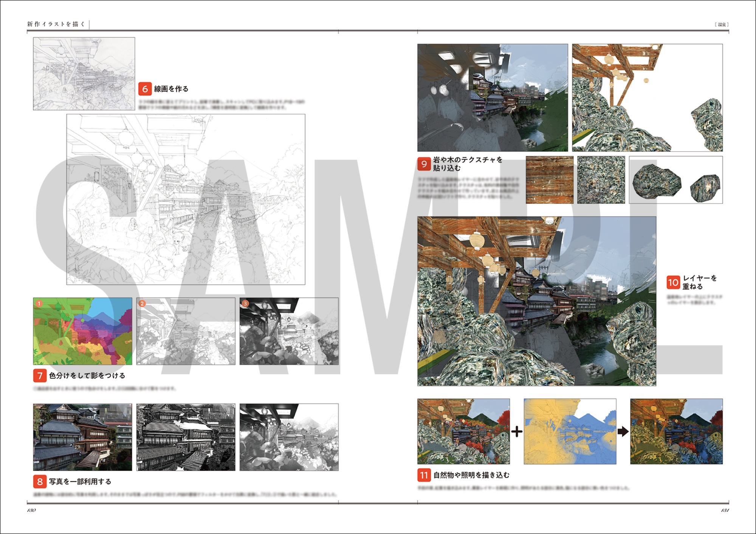Click the header text 新作イラストを描く

pos(56,24)
